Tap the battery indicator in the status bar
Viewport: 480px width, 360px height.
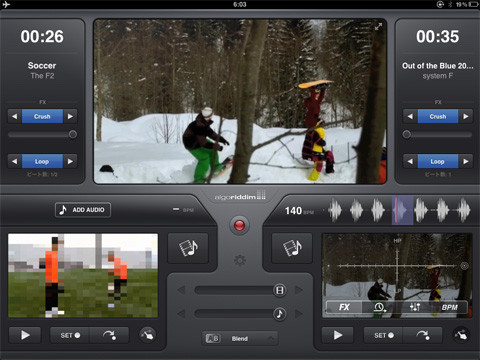pyautogui.click(x=473, y=4)
